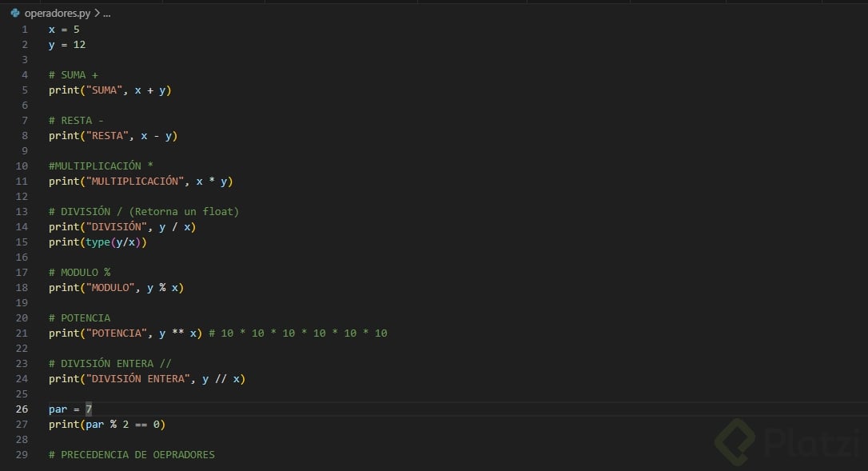868x471 pixels.
Task: Expand the breadcrumb ellipsis symbol path
Action: tap(107, 14)
